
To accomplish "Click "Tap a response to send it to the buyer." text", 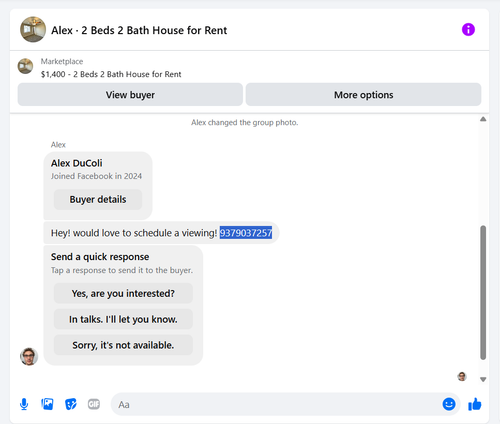I will point(122,270).
